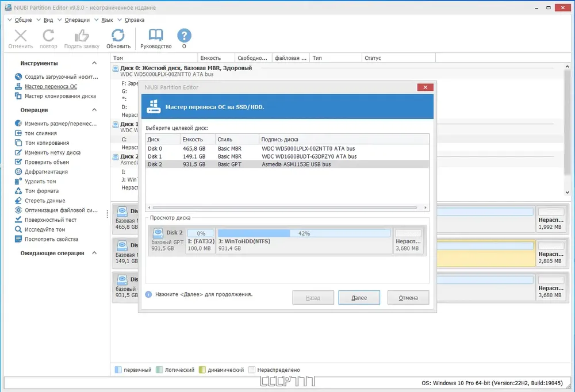575x392 pixels.
Task: Choose Дефрагментация in operations list
Action: pyautogui.click(x=46, y=172)
